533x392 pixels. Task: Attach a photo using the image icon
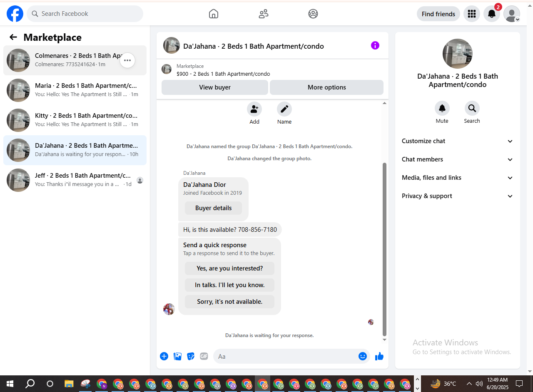click(177, 356)
